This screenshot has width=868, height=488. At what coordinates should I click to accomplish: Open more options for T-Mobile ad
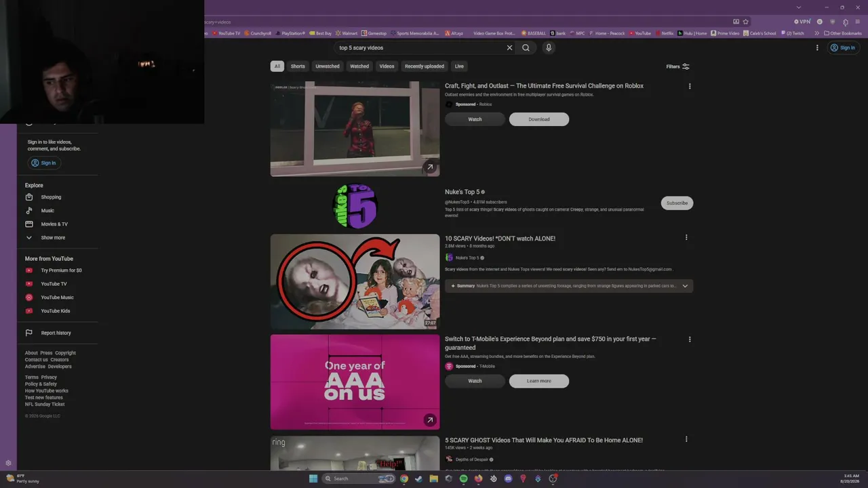pos(690,339)
